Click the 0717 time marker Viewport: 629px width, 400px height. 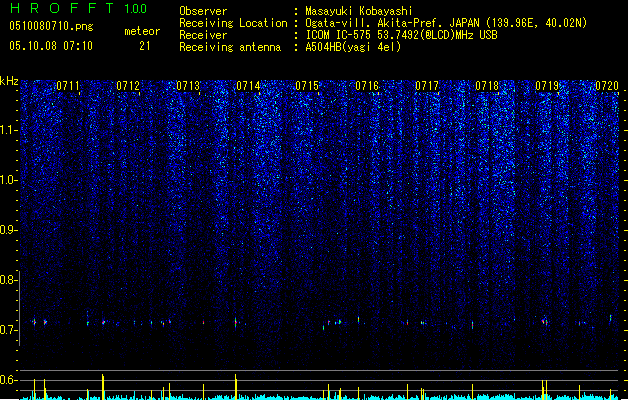tap(427, 86)
